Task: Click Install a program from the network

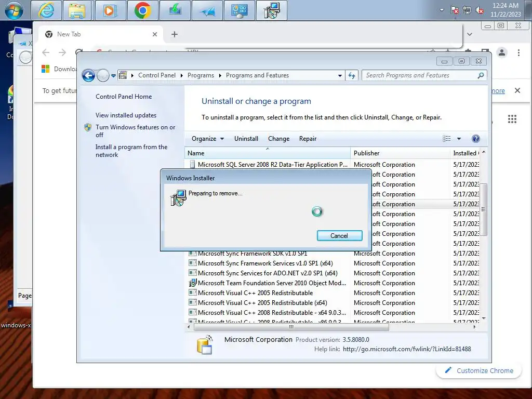Action: coord(131,151)
